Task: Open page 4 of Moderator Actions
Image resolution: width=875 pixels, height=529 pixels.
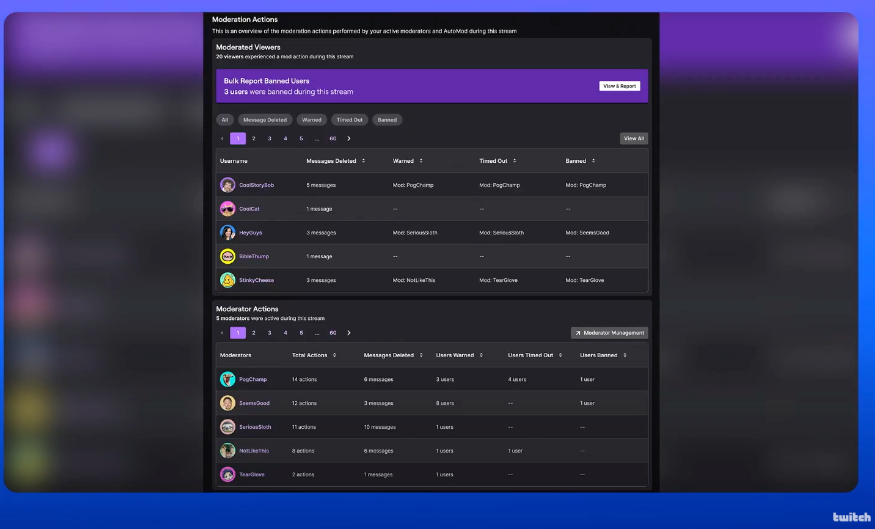Action: (285, 333)
